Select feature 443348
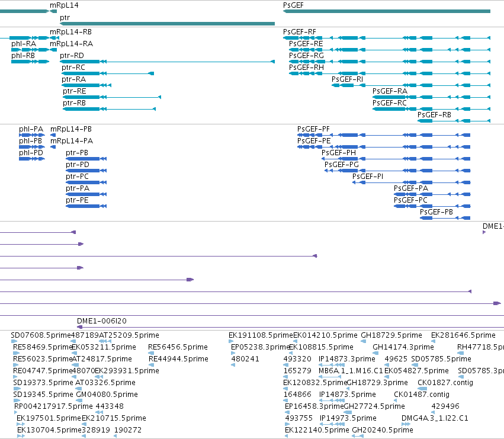The height and width of the screenshot is (439, 504). (x=110, y=406)
